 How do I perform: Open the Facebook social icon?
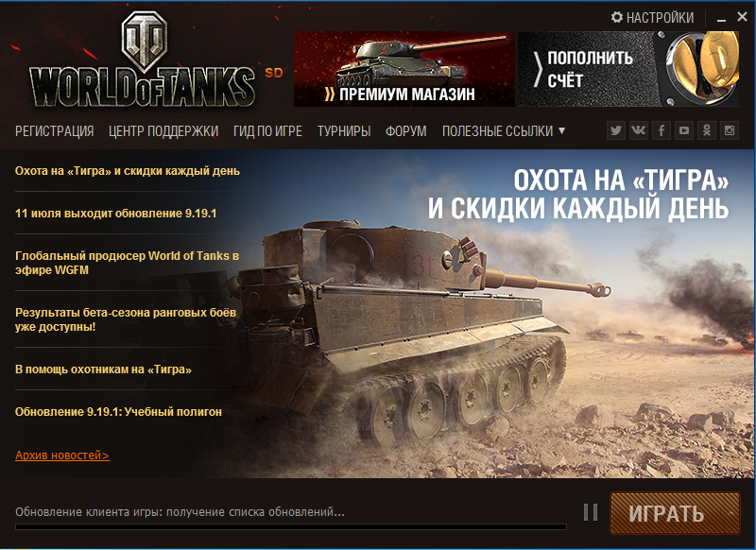[x=661, y=130]
